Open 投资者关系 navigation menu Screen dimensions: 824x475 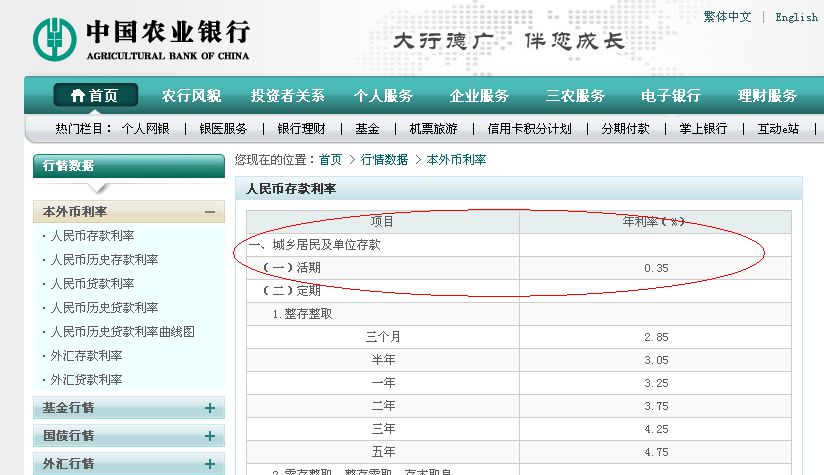tap(287, 96)
